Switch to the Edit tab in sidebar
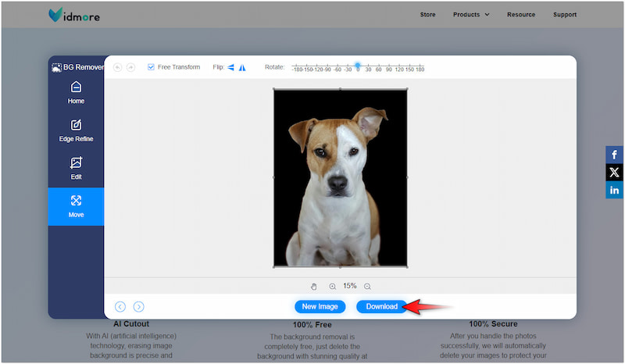The height and width of the screenshot is (364, 625). coord(76,168)
